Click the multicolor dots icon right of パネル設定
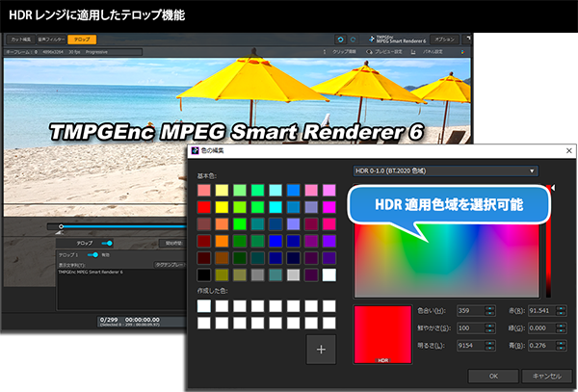 462,52
